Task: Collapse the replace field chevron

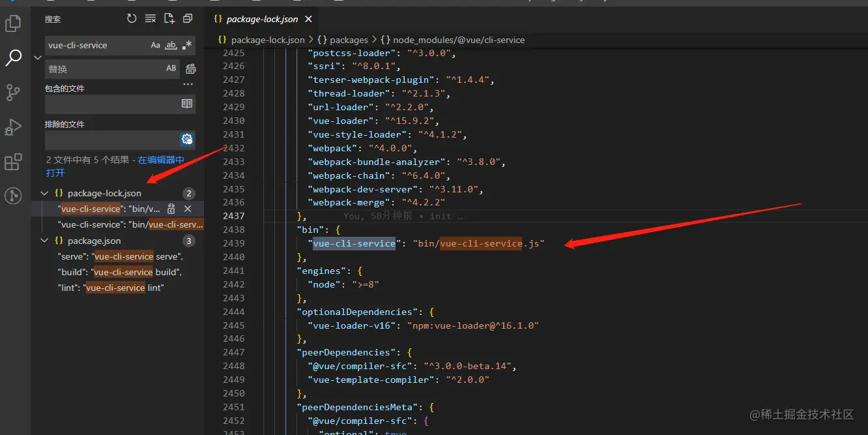Action: click(x=37, y=57)
